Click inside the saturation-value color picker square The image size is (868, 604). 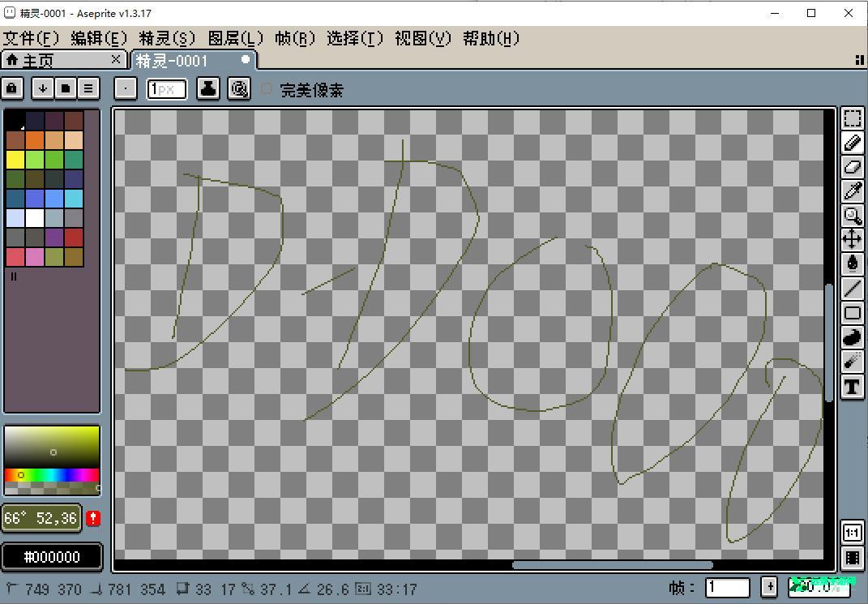(52, 448)
